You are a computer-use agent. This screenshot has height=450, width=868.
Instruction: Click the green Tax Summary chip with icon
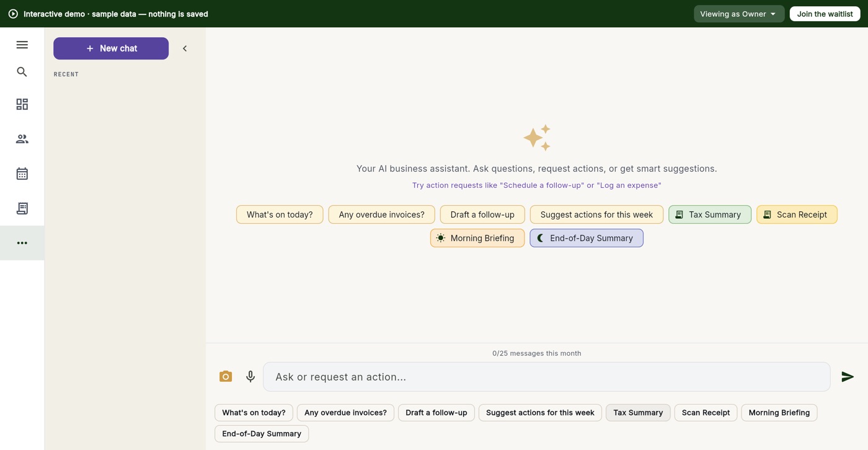coord(710,214)
